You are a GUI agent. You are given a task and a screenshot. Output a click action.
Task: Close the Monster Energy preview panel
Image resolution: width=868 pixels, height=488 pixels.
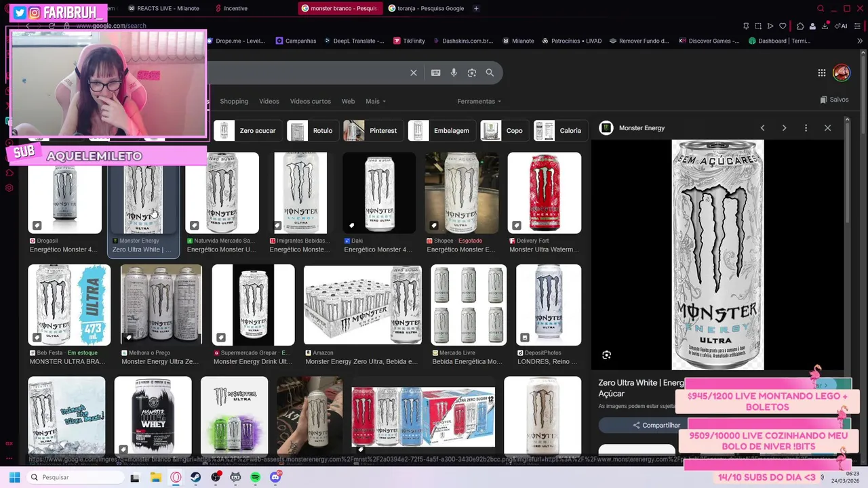point(827,128)
